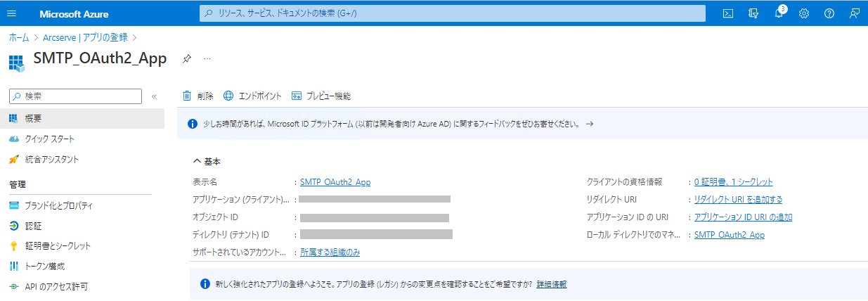Click the feedback banner info icon
Screen dimensions: 868x301
pos(193,124)
